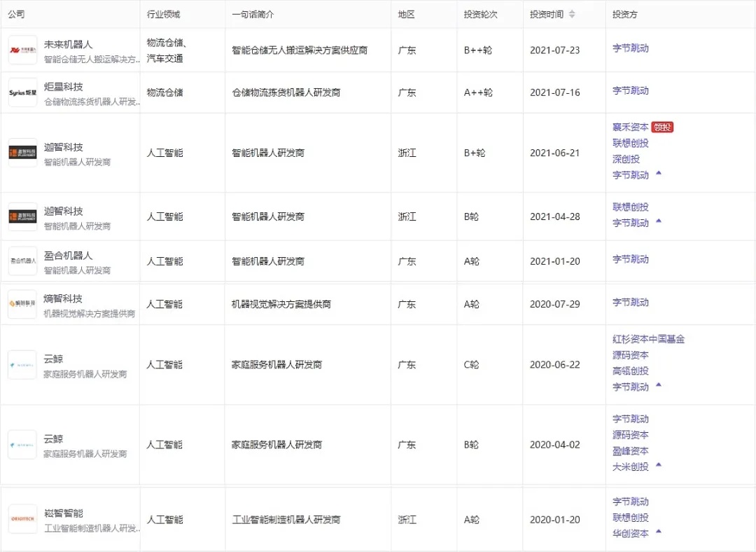Click the C轮 round cell

click(471, 365)
